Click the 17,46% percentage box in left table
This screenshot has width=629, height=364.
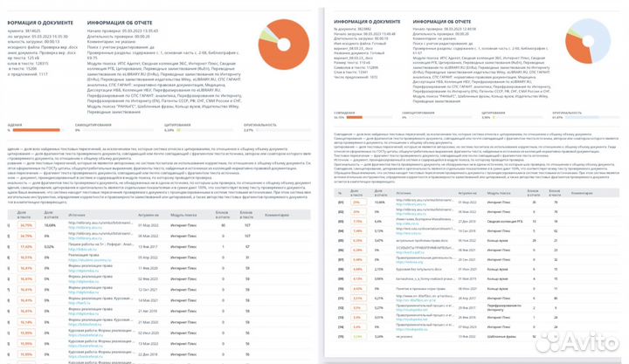(x=26, y=247)
